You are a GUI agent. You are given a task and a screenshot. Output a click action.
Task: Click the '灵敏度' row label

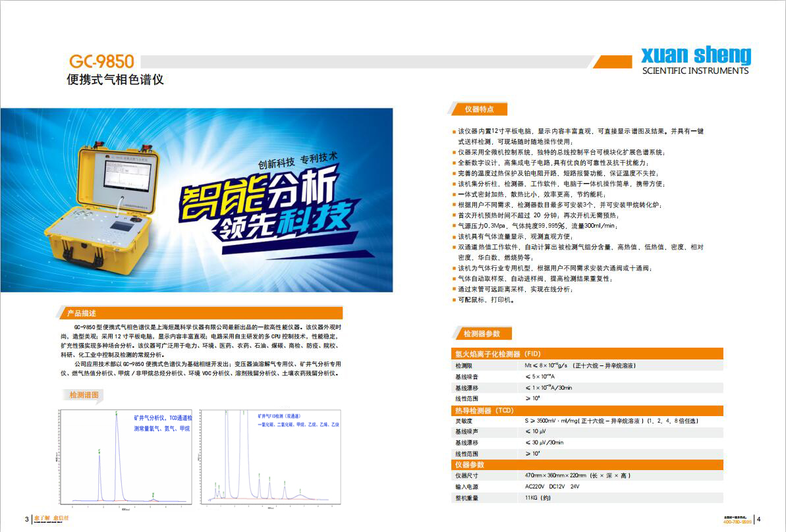[463, 421]
